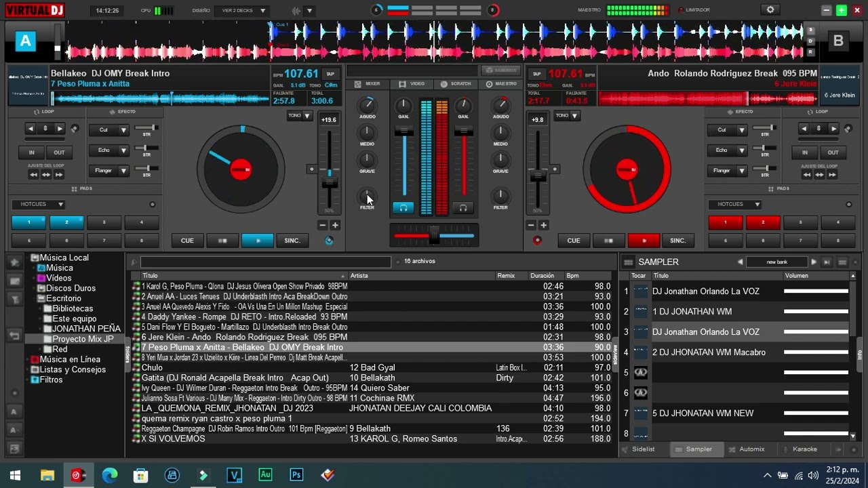Toggle hotcue pad 1 on deck A
868x488 pixels.
tap(28, 222)
